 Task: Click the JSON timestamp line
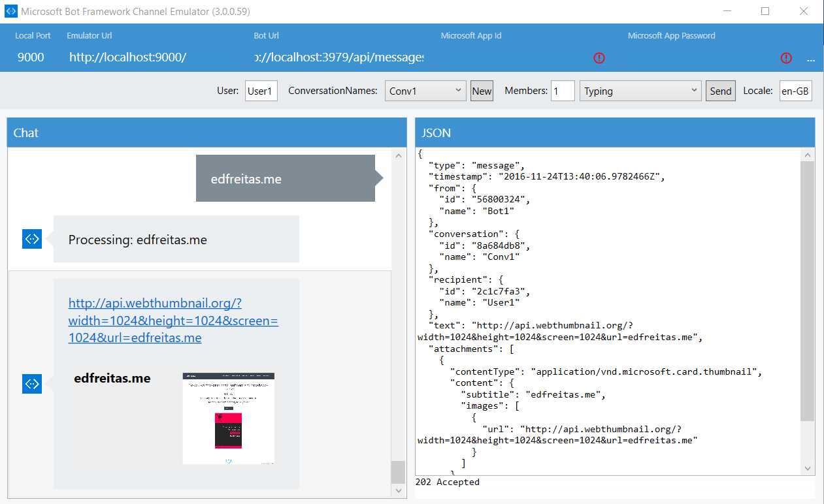[546, 176]
